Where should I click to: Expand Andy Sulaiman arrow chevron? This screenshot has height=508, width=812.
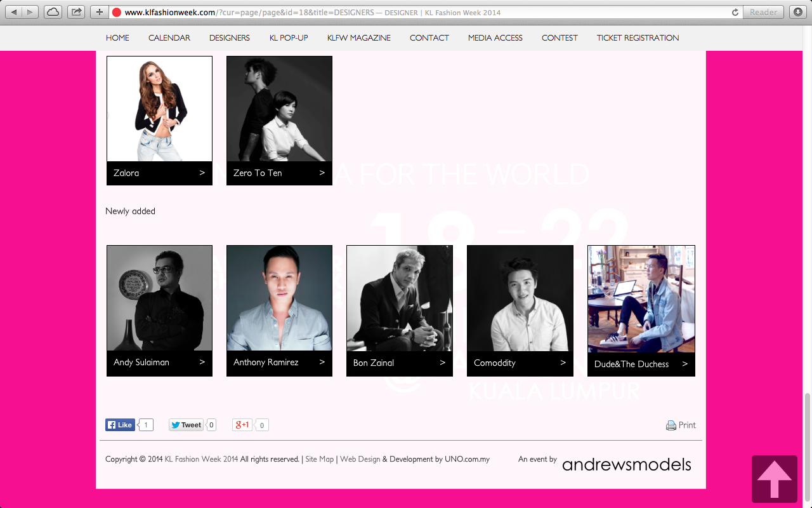(202, 362)
